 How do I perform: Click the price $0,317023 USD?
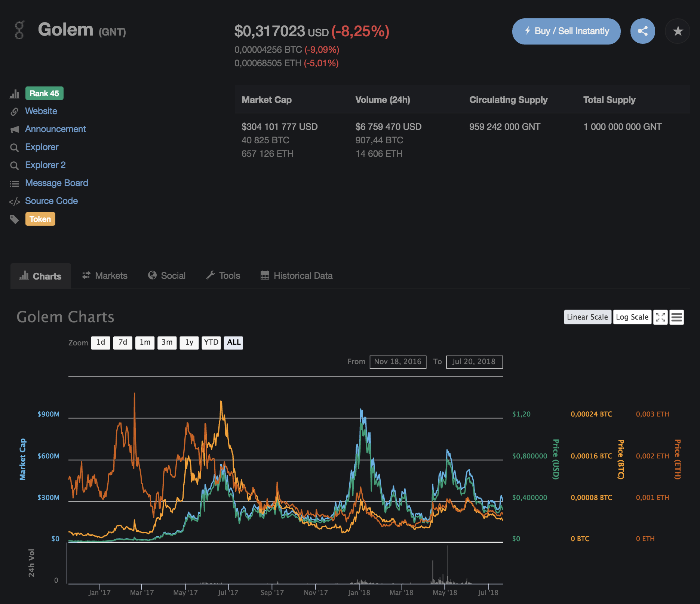(281, 31)
